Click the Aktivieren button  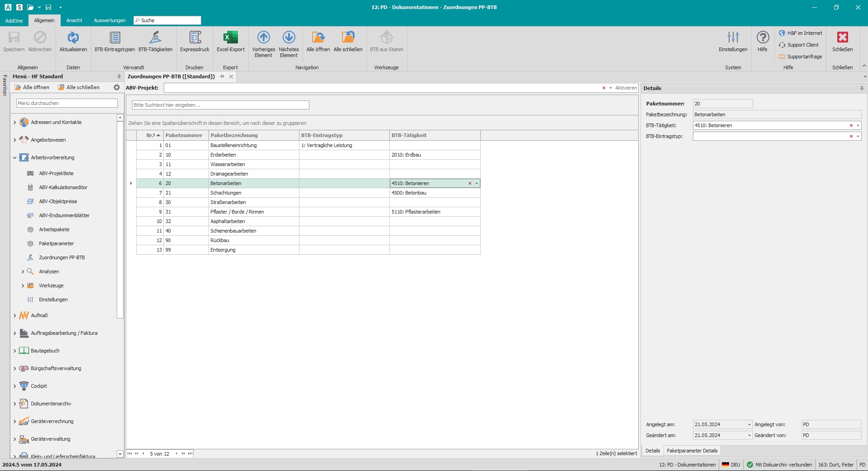point(626,88)
